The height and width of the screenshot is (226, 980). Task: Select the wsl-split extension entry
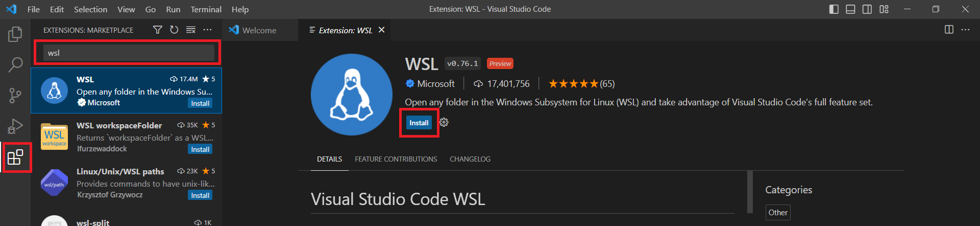click(x=126, y=217)
